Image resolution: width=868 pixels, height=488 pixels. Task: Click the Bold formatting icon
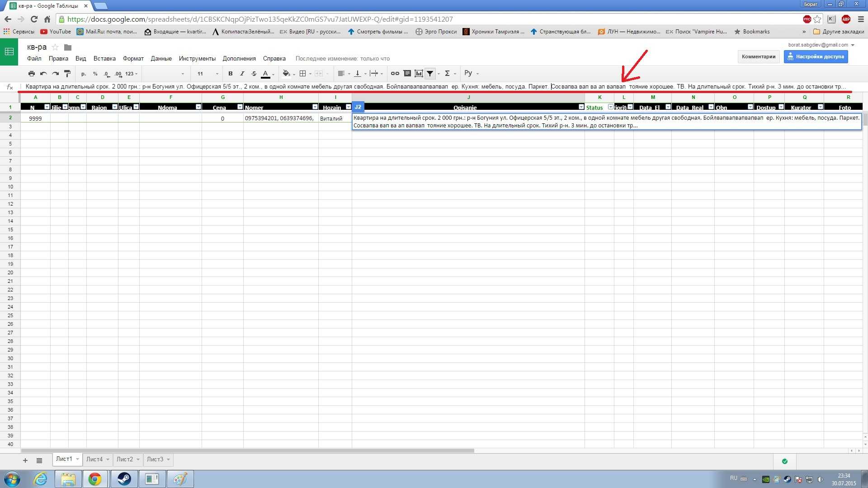pos(230,73)
